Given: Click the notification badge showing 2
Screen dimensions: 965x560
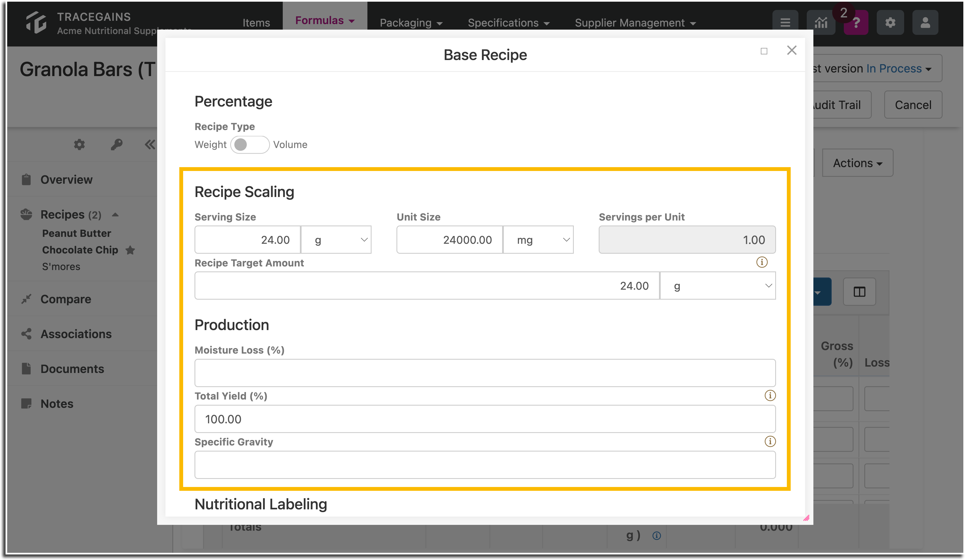Looking at the screenshot, I should click(x=843, y=13).
